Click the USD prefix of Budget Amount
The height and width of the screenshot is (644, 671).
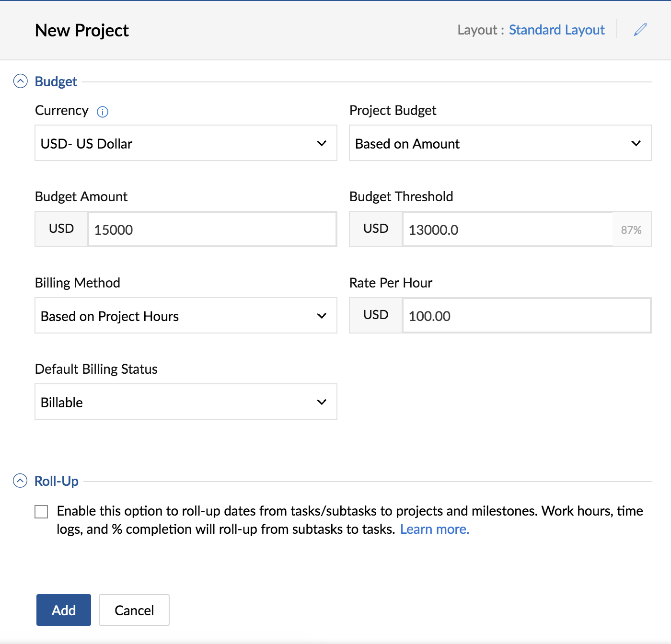click(x=61, y=229)
